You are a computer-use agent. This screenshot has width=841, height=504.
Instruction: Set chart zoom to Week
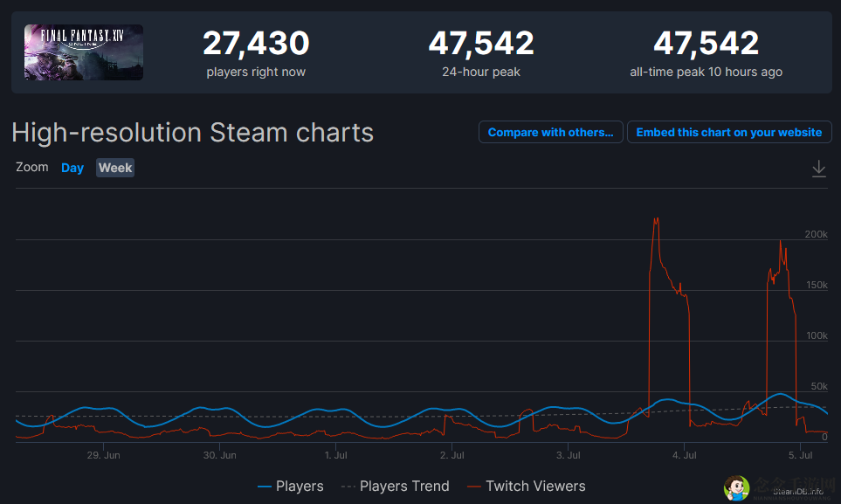115,168
